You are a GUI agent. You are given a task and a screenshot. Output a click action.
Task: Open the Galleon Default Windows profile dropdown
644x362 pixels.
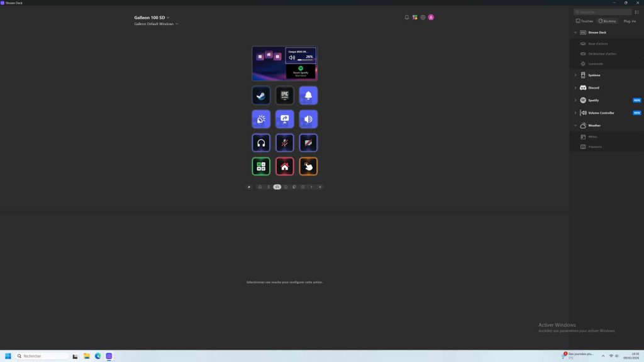(x=154, y=23)
